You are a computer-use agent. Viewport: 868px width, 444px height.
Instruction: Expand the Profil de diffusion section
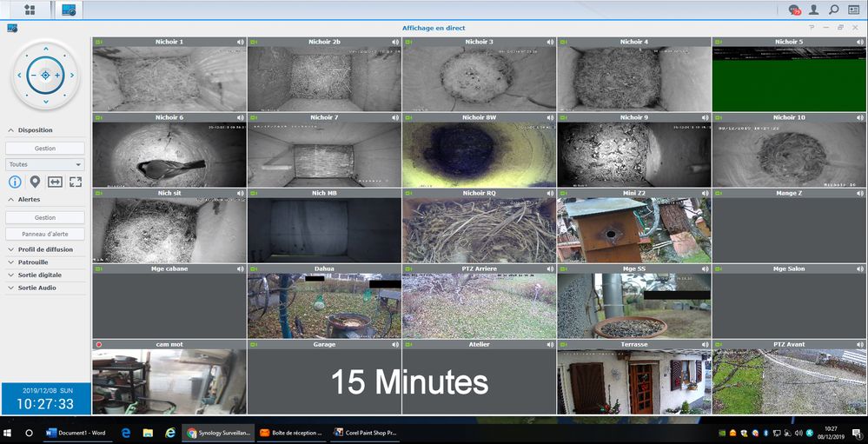click(x=45, y=249)
